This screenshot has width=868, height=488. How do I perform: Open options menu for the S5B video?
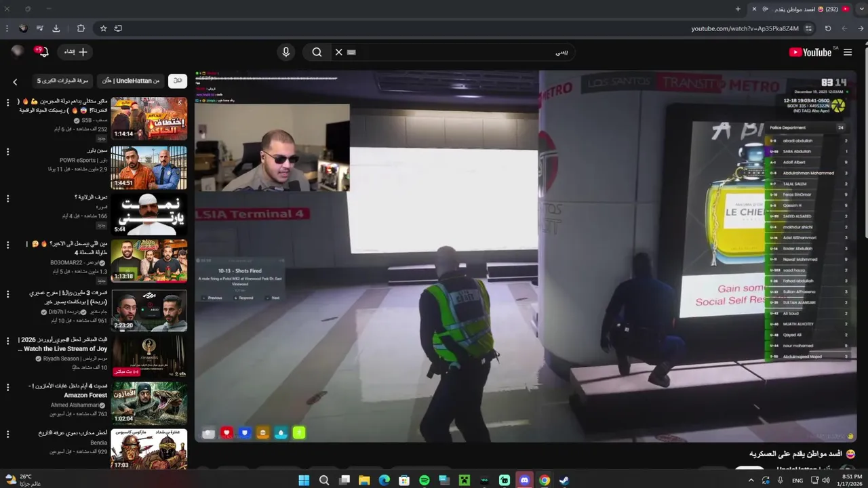pos(8,102)
